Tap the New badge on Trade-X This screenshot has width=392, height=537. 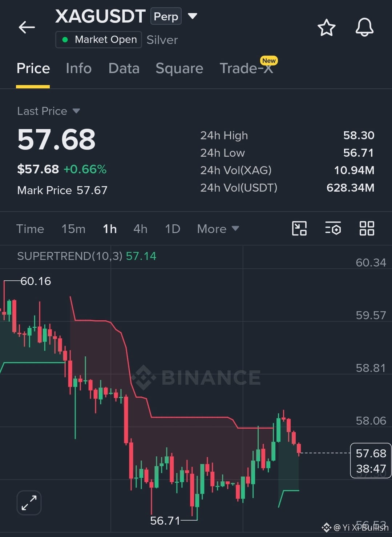(269, 61)
